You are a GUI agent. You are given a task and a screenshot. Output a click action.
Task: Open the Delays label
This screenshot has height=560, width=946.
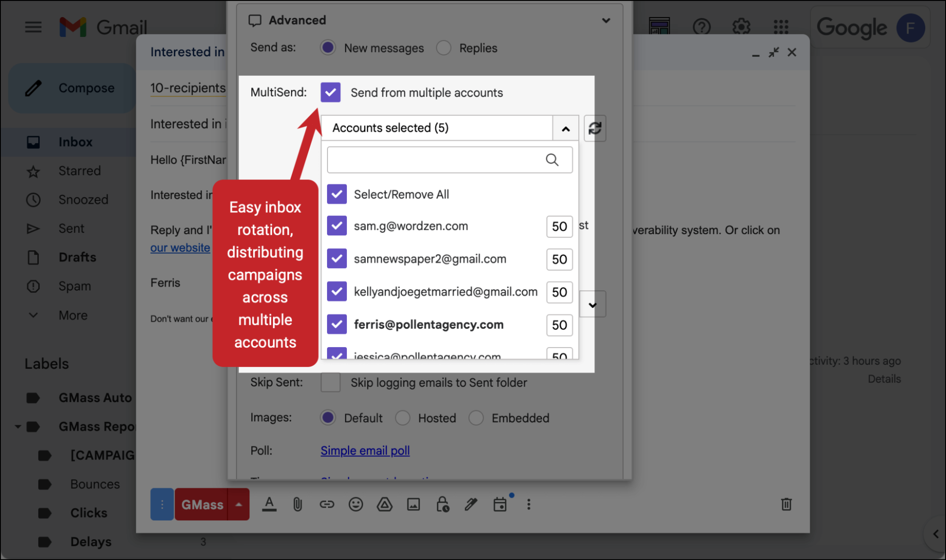(91, 542)
